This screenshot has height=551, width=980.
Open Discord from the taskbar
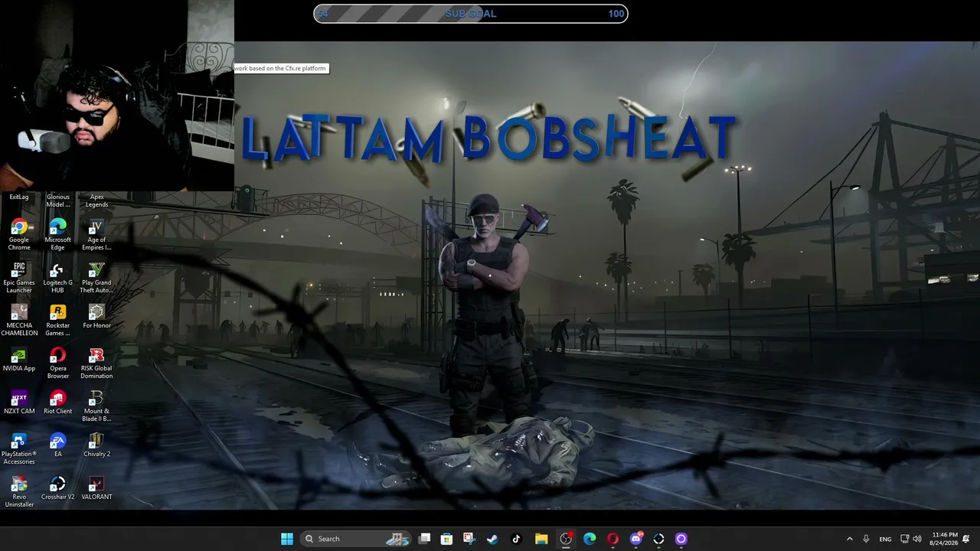635,539
